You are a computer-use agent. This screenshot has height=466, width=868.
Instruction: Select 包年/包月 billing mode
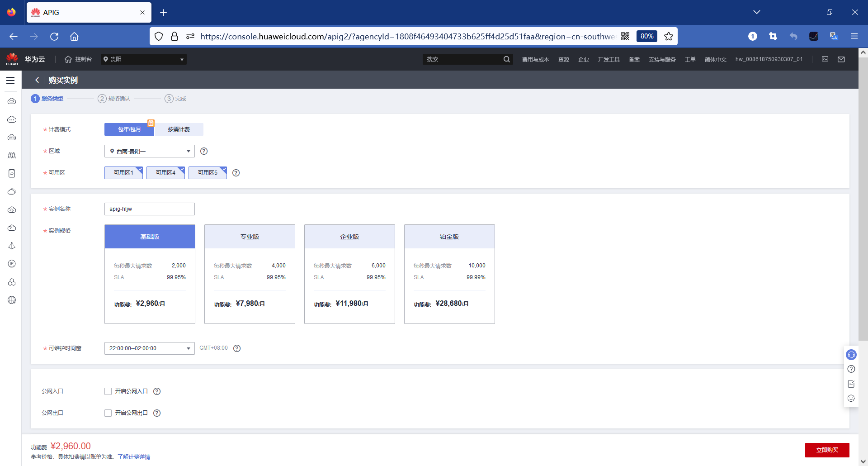(129, 129)
